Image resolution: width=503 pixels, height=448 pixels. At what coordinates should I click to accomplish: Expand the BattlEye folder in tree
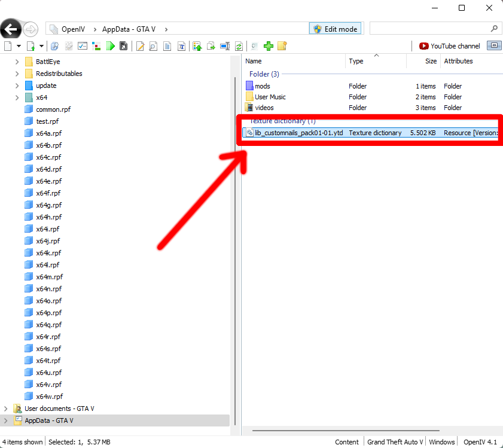coord(17,62)
